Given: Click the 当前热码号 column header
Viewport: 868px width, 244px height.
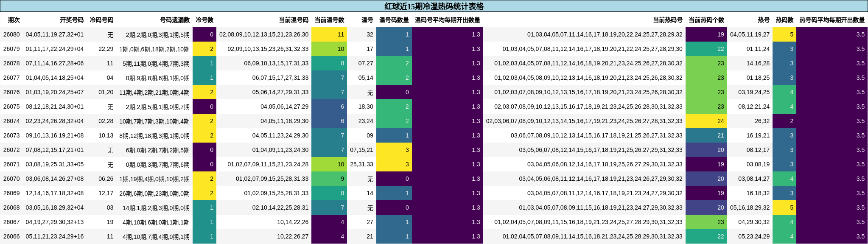Looking at the screenshot, I should point(668,20).
